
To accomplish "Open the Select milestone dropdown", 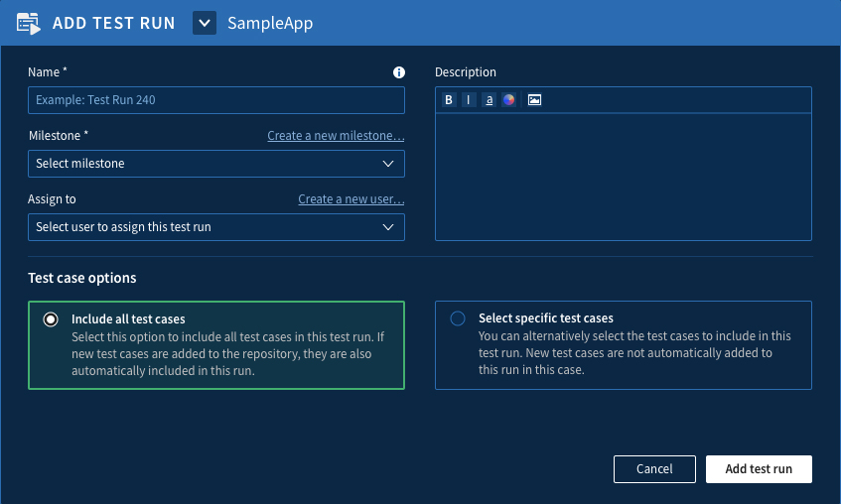I will pos(215,164).
